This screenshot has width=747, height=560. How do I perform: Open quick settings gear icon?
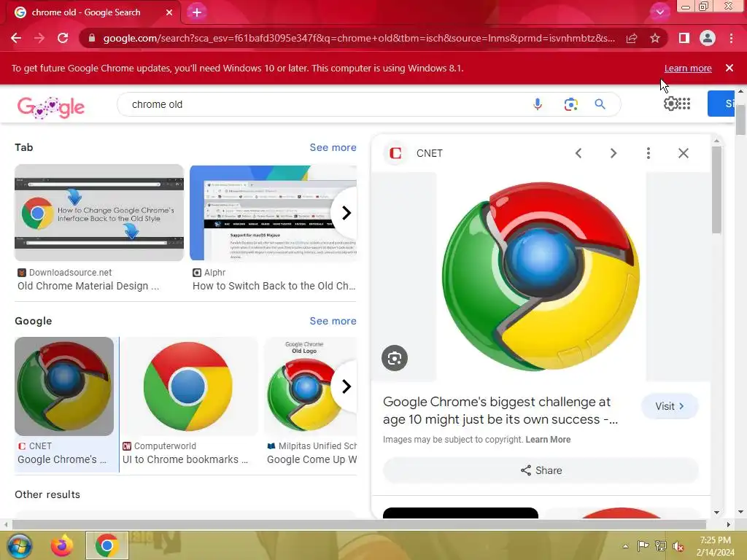pos(671,104)
